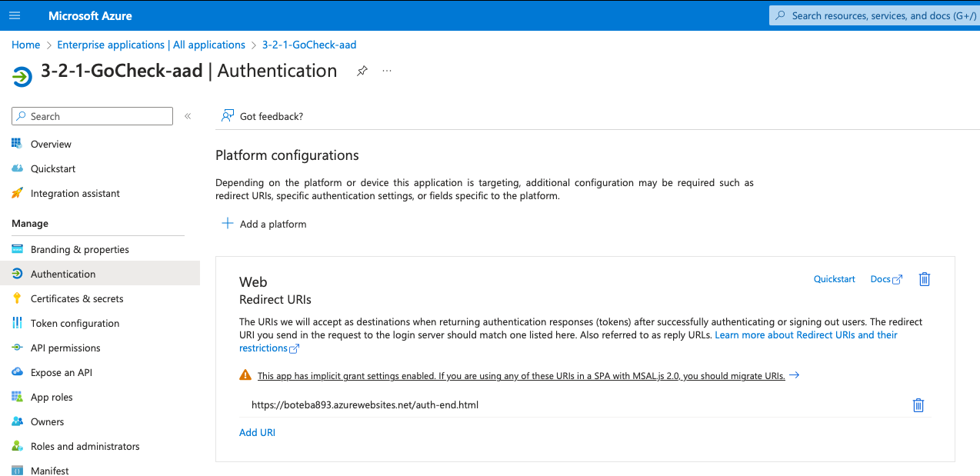
Task: Open Learn more about Redirect URIs link
Action: tap(568, 341)
